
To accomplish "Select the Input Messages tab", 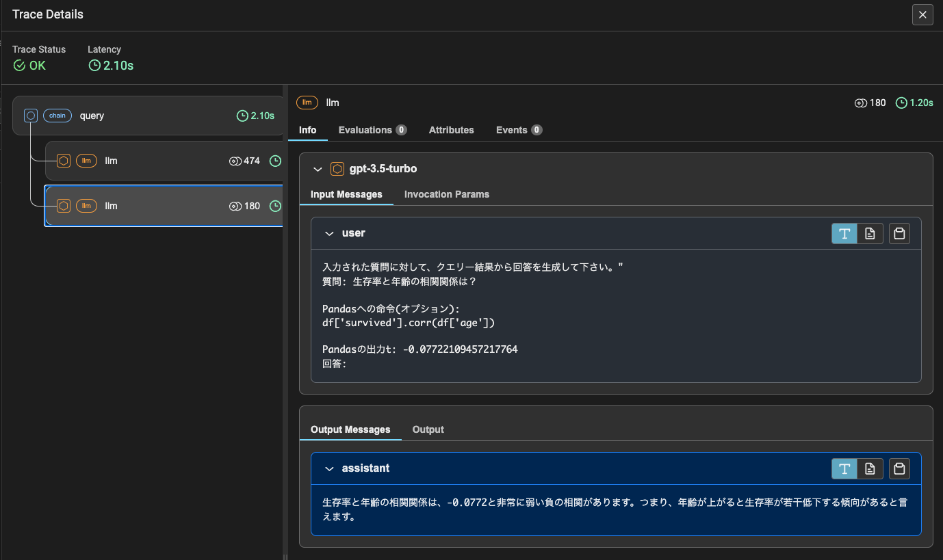I will click(346, 194).
